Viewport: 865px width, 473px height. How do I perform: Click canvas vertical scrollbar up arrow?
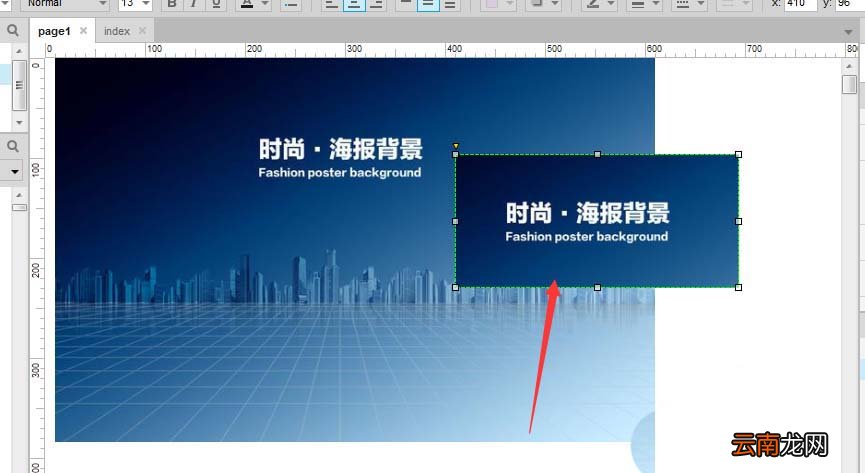(x=850, y=66)
